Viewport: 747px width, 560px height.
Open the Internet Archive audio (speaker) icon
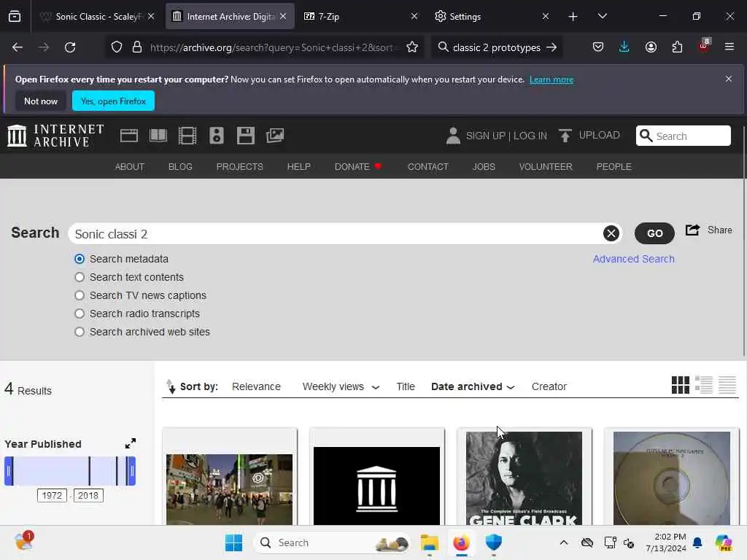point(216,136)
